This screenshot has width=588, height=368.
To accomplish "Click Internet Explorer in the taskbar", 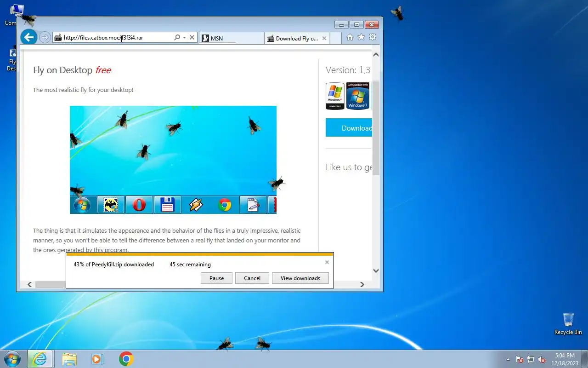I will (x=40, y=359).
